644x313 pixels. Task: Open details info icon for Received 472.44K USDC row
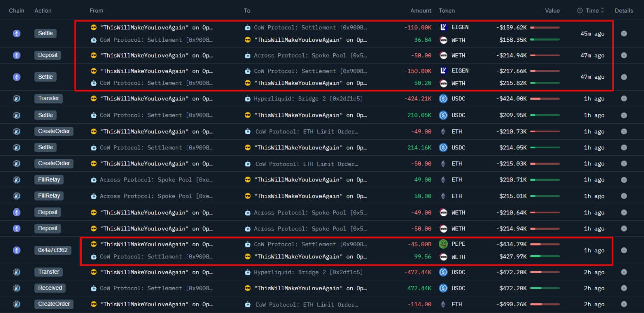coord(624,288)
